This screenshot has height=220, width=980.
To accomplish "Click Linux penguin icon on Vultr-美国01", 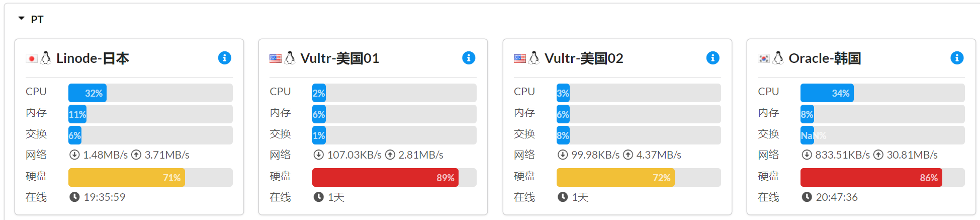I will pos(290,58).
